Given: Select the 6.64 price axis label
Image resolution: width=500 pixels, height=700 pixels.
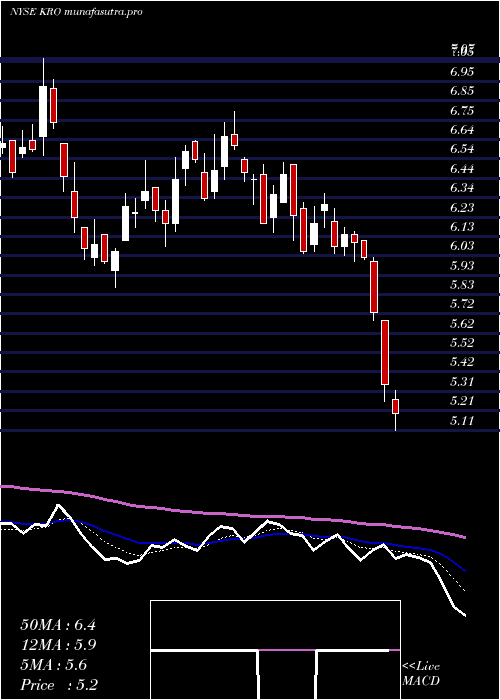Looking at the screenshot, I should [x=462, y=130].
